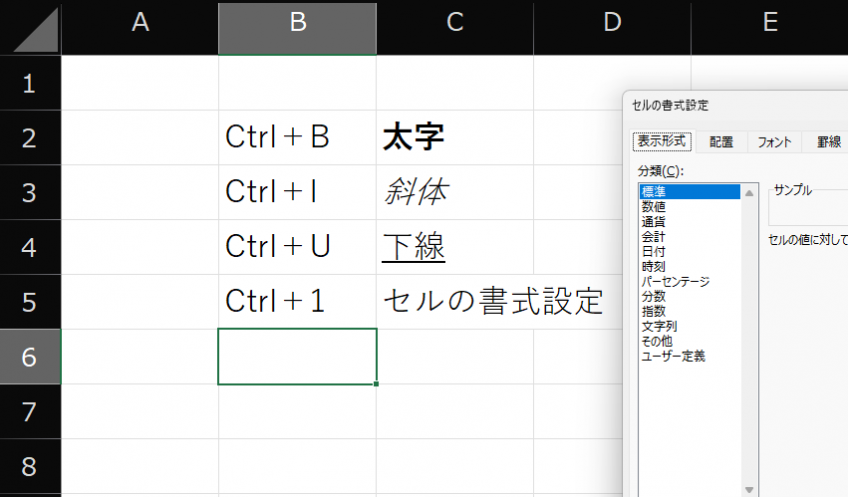Open the フォント tab
Viewport: 848px width, 497px height.
(774, 142)
